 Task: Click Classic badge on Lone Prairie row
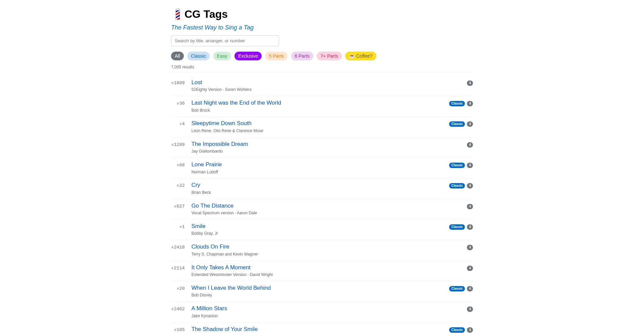[457, 165]
